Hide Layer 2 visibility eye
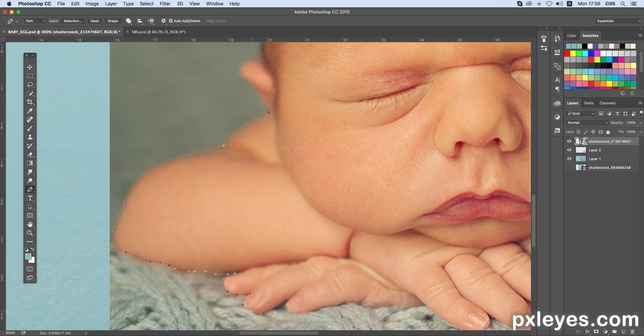 [569, 150]
